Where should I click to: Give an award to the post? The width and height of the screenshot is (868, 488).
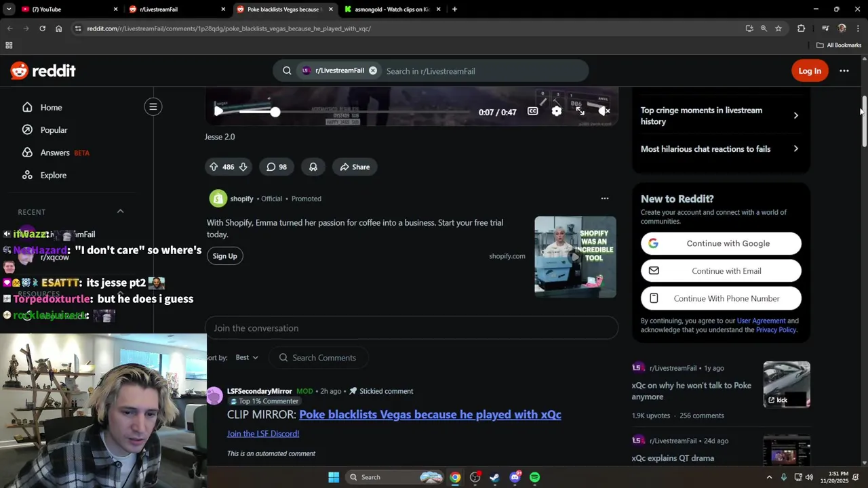313,167
